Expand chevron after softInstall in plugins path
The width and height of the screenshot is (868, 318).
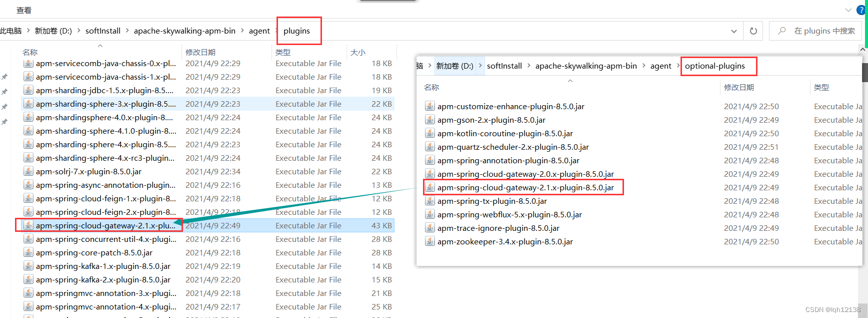tap(127, 31)
